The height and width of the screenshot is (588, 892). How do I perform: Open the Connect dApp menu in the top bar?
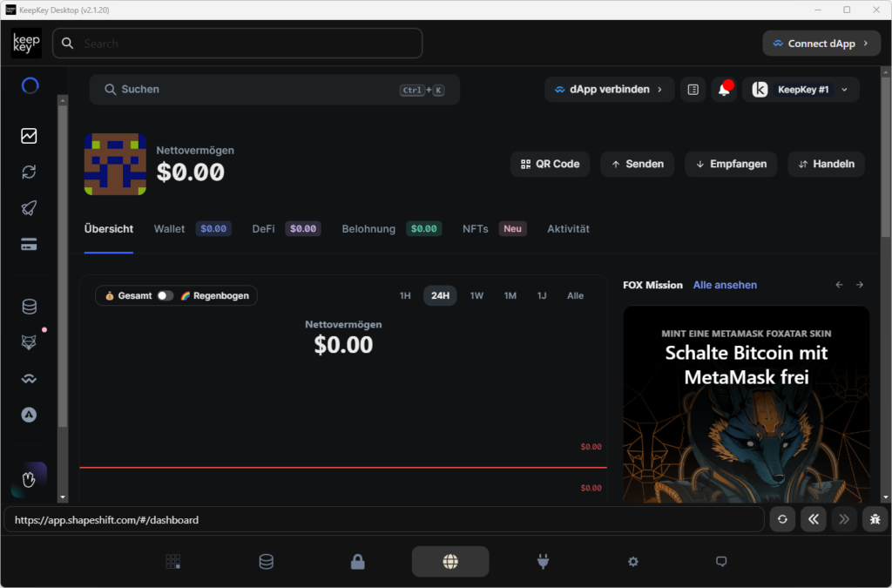point(821,44)
